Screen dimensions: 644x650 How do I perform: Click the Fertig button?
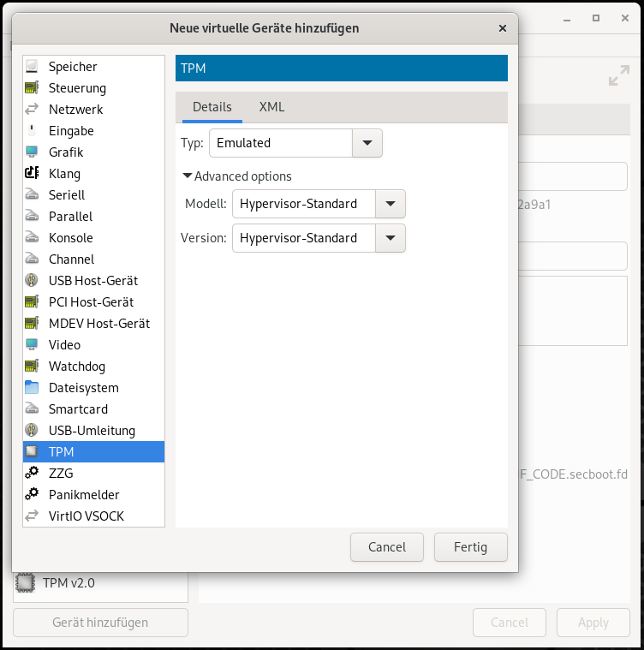point(470,547)
